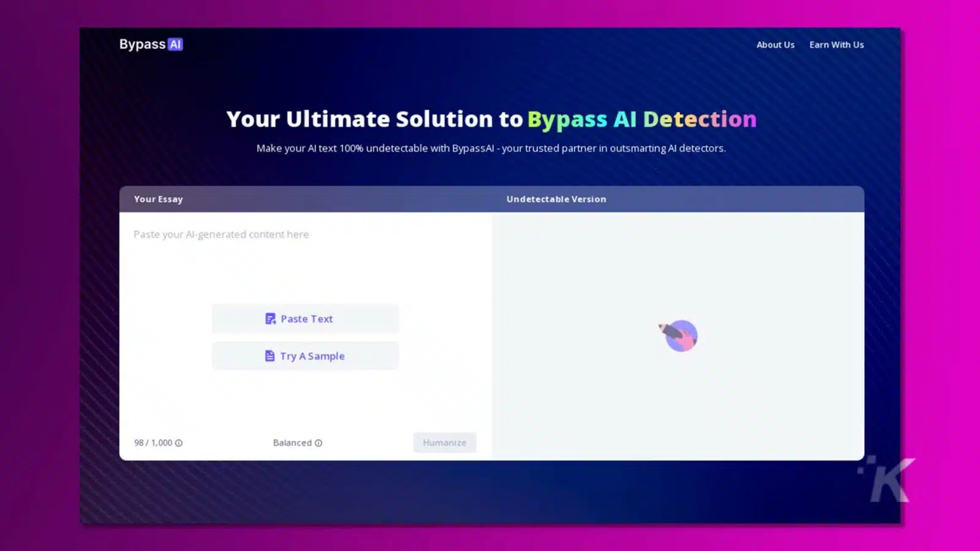This screenshot has height=551, width=980.
Task: Select the Undetectable Version panel header
Action: [556, 199]
